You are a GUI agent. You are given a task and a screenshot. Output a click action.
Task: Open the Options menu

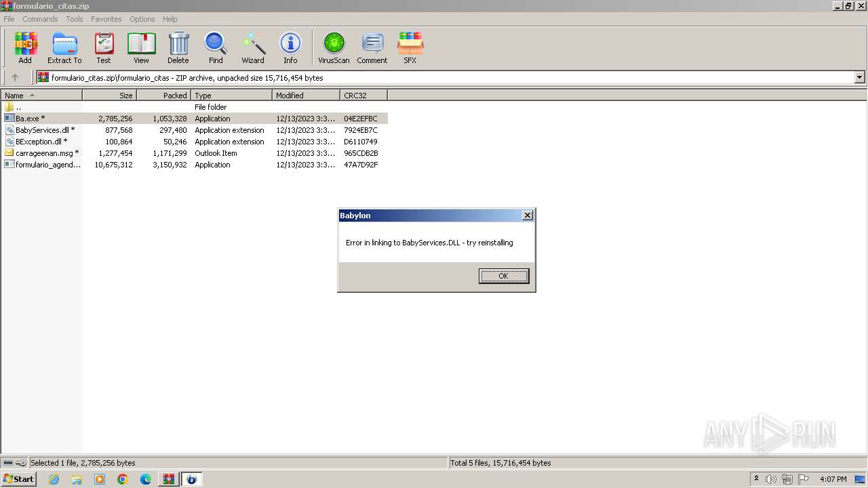point(142,19)
